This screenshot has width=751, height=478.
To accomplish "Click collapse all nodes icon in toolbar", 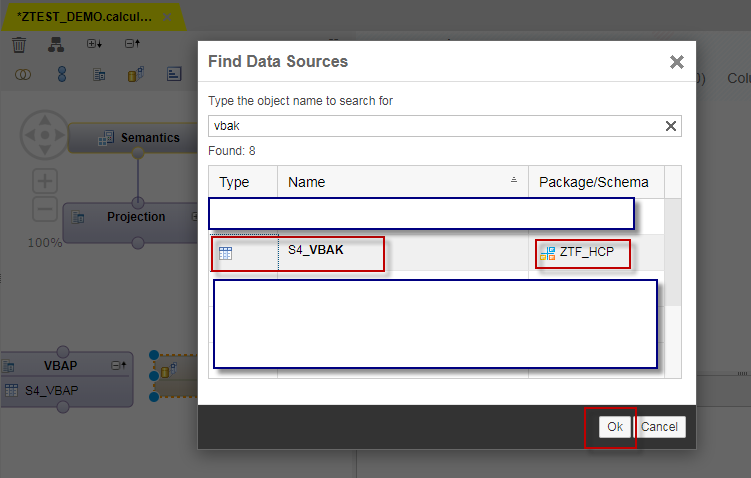I will [x=132, y=44].
